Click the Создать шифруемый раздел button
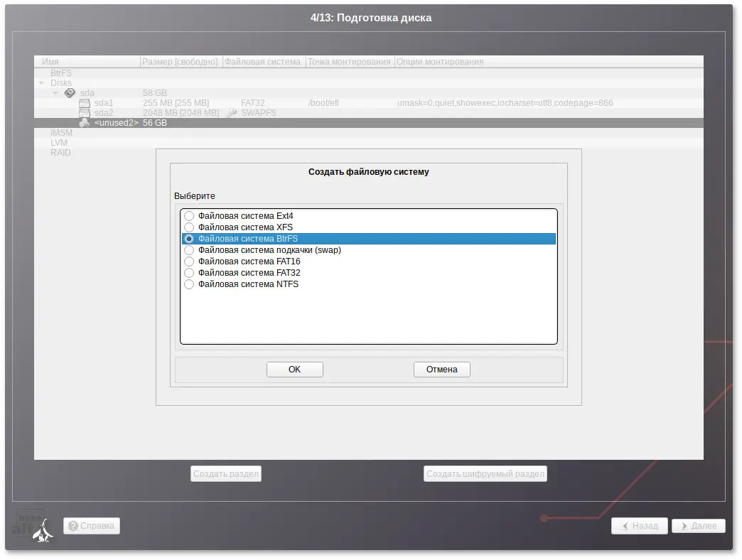742x560 pixels. click(x=485, y=474)
